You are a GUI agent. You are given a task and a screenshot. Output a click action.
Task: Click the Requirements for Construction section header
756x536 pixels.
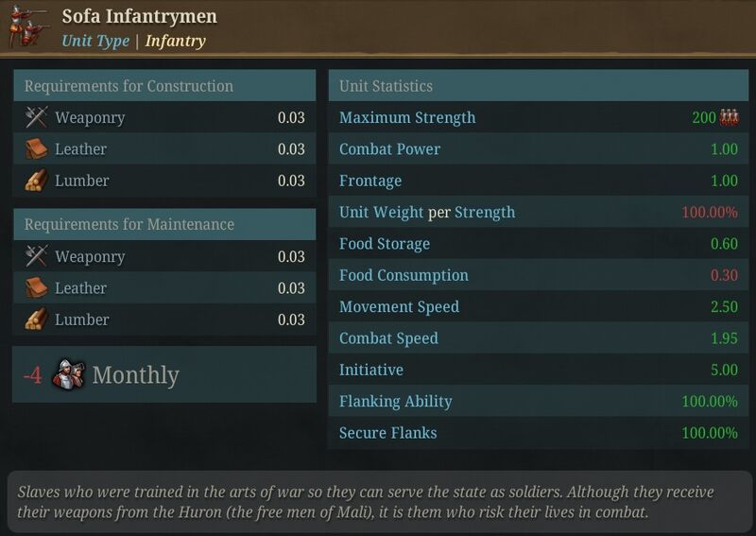164,85
